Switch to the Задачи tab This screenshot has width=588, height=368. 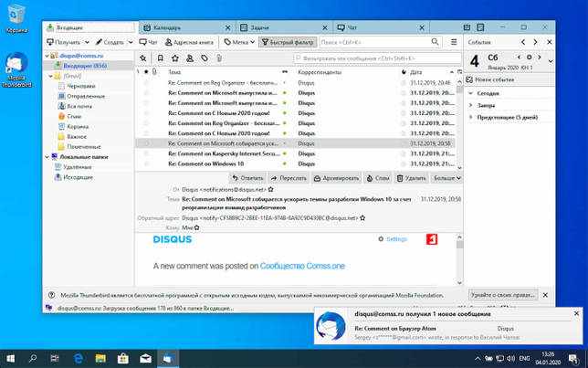284,27
